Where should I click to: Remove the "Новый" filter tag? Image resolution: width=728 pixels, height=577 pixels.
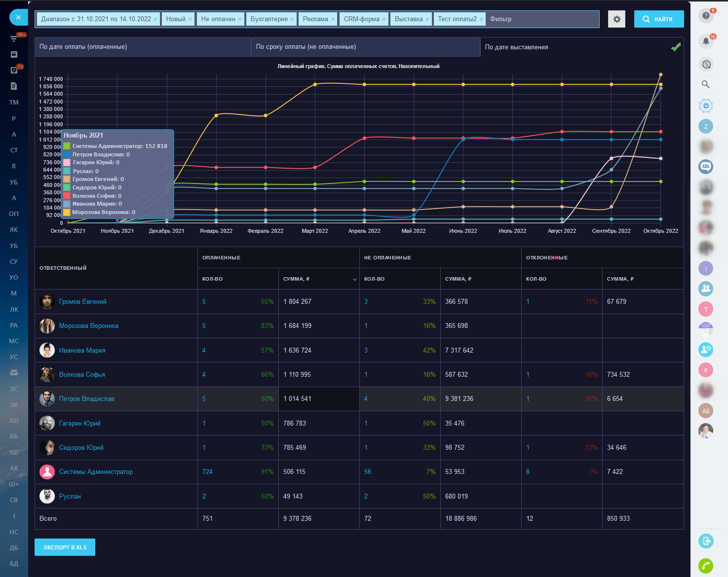point(190,19)
